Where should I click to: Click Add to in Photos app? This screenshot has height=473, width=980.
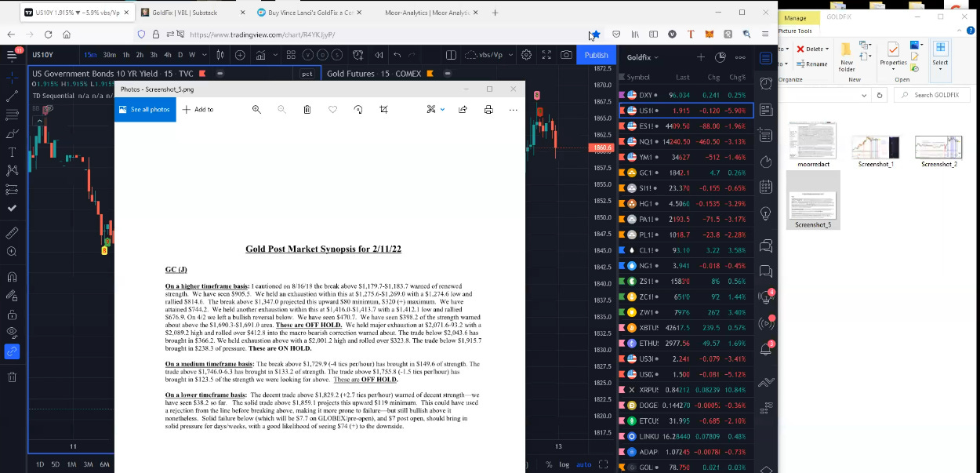coord(198,109)
